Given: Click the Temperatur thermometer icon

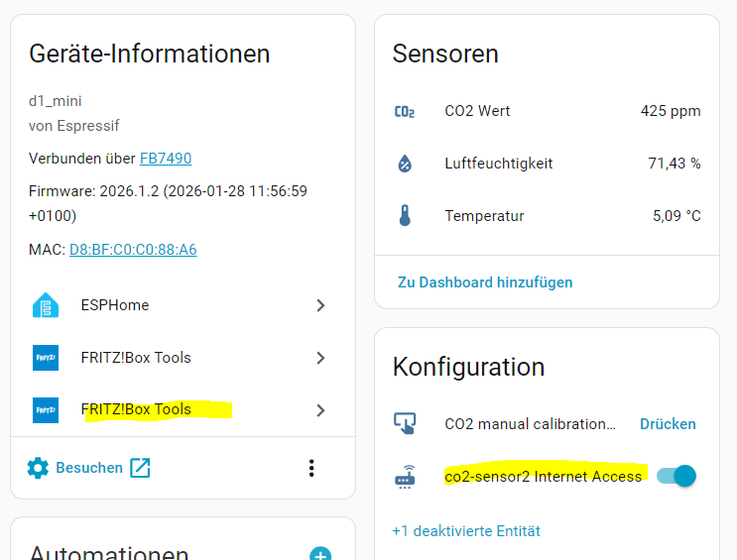Looking at the screenshot, I should click(405, 216).
